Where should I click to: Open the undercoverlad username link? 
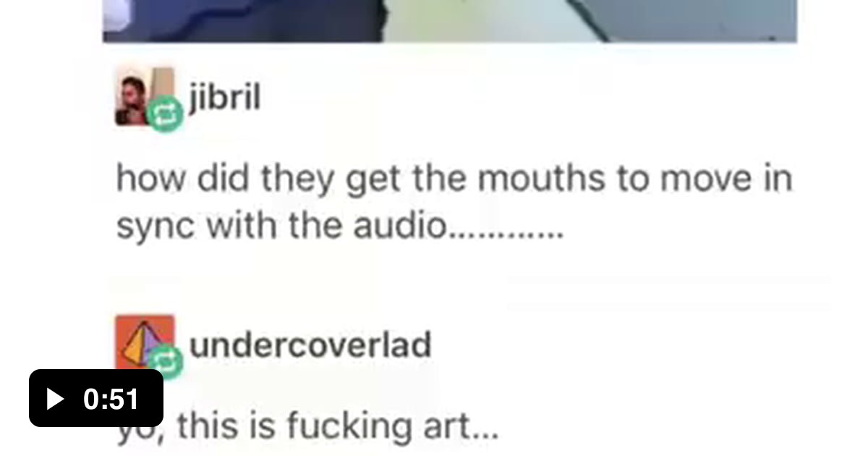point(310,345)
